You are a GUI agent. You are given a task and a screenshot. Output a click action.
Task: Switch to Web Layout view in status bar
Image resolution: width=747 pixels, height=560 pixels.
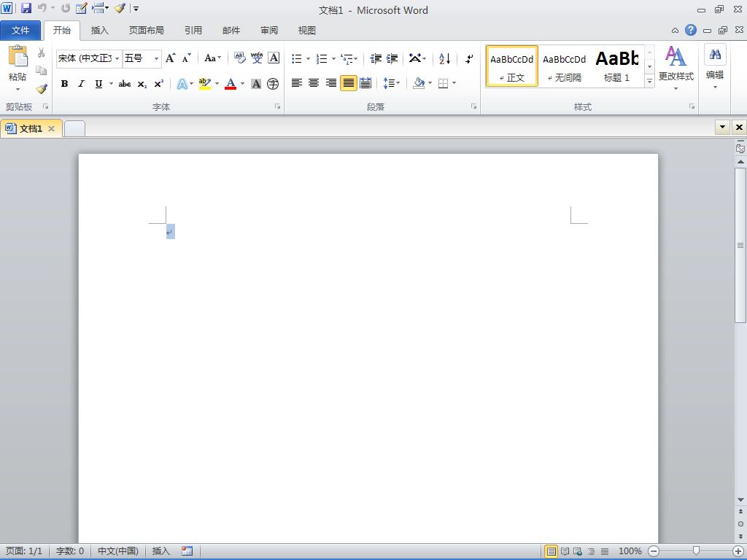point(578,551)
